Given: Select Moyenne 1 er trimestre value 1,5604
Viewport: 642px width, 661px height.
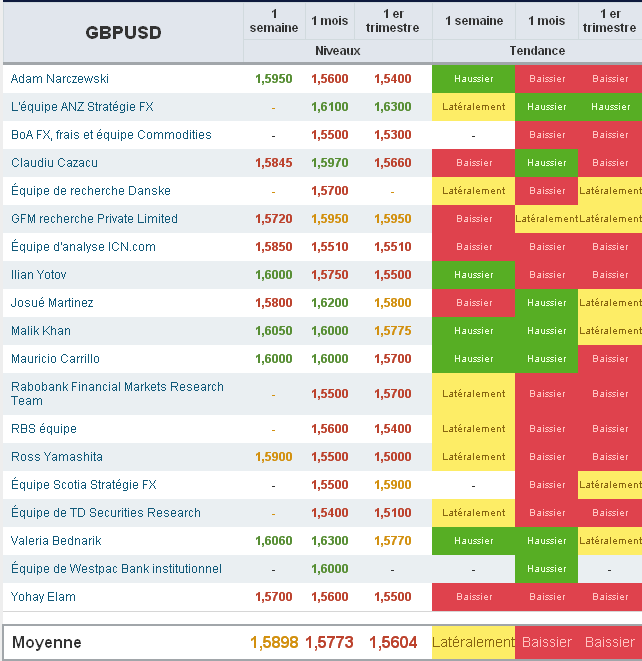Looking at the screenshot, I should (393, 642).
